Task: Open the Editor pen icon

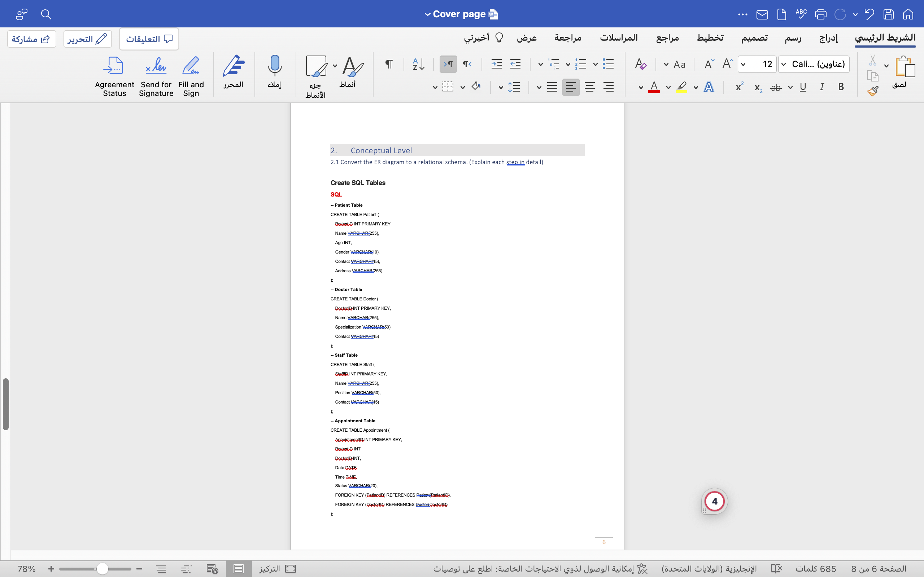Action: (233, 66)
